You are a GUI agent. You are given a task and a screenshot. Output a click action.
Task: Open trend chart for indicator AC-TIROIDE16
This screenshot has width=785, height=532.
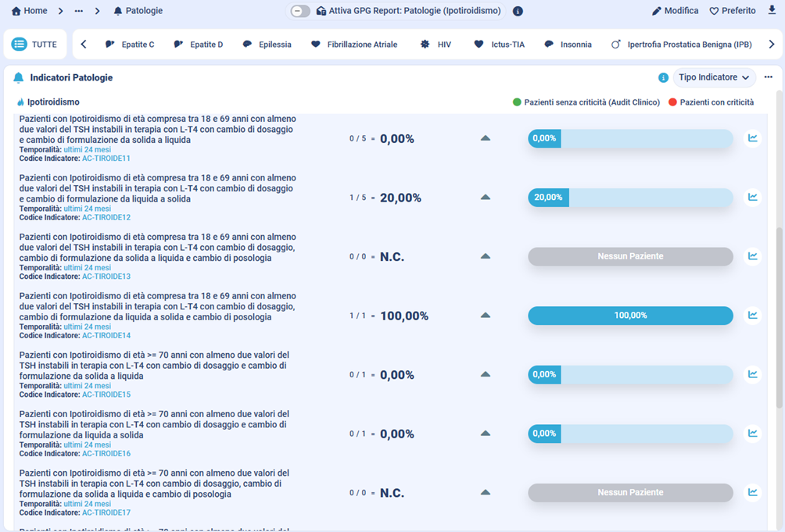click(752, 434)
